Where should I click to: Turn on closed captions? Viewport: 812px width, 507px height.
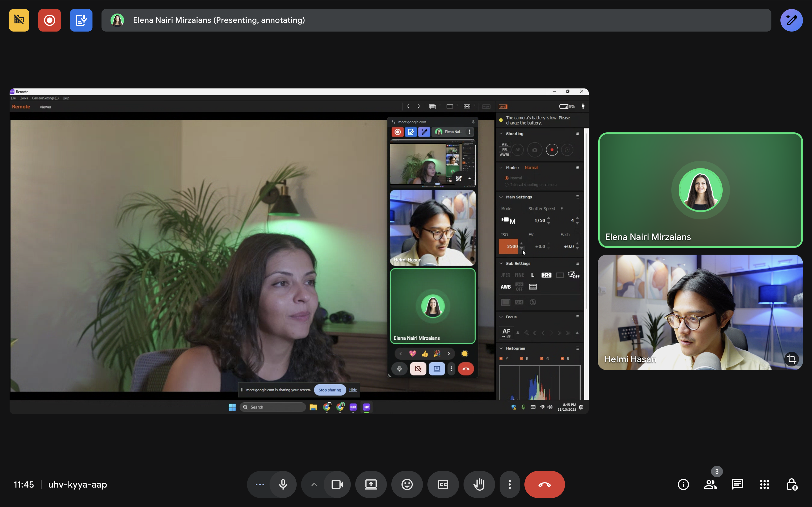(443, 484)
